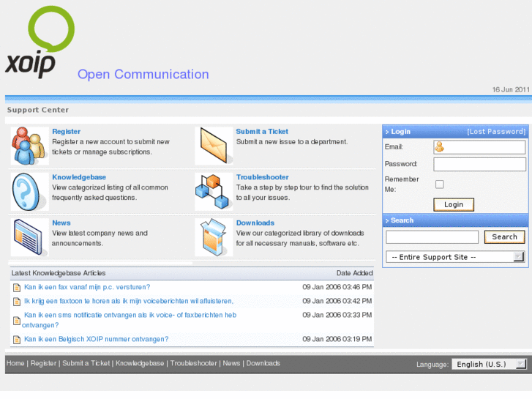Click the Latest Knowledgebase Articles header
This screenshot has width=532, height=399.
(x=59, y=273)
